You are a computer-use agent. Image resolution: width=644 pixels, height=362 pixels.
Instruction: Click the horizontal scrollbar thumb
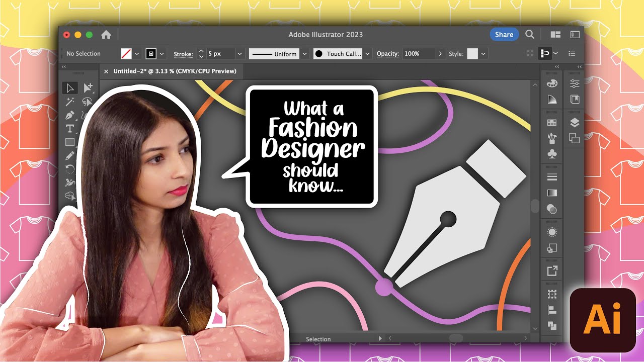(456, 338)
